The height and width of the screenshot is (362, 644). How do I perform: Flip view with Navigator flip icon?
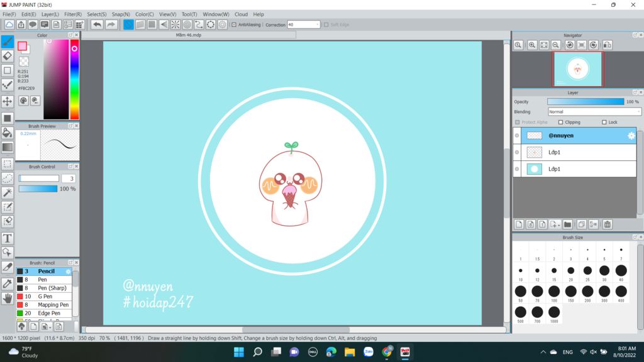click(607, 45)
